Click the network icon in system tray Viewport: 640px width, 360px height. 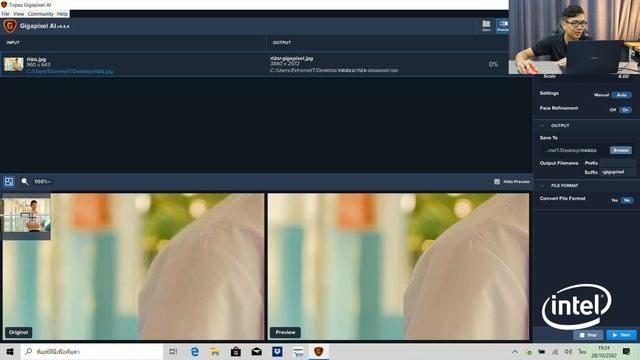click(555, 351)
